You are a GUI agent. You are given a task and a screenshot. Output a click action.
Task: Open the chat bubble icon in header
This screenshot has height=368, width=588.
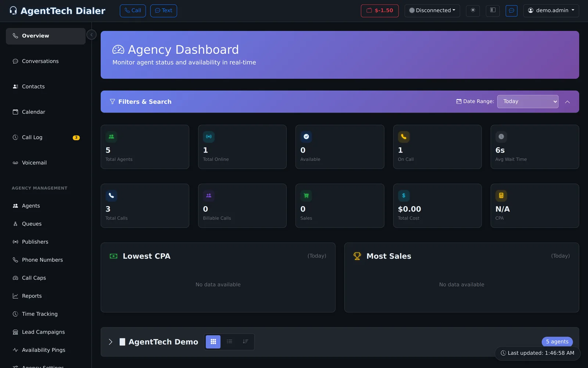click(x=512, y=10)
